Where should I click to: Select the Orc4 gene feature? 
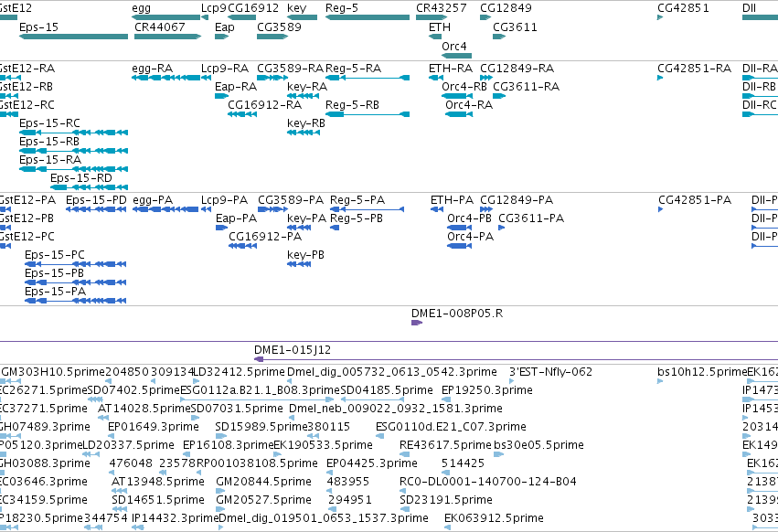(456, 56)
